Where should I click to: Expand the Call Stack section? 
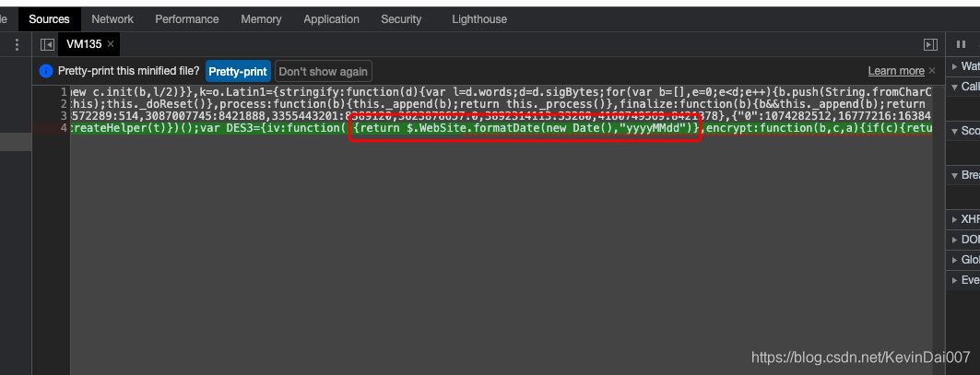tap(963, 87)
